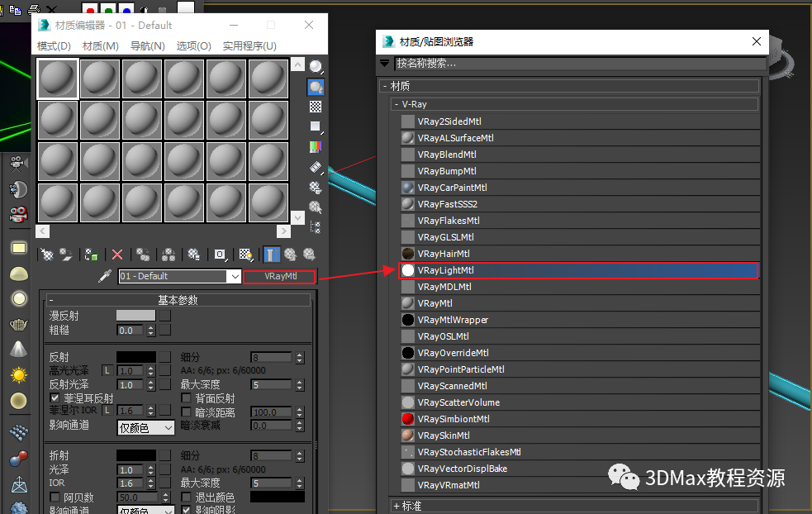Click the map slot button beside 漫反射
The height and width of the screenshot is (514, 812).
164,316
